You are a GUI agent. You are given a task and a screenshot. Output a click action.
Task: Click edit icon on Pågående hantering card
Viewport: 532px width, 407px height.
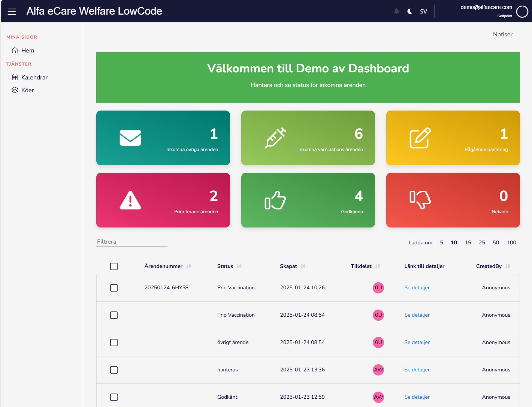[420, 138]
